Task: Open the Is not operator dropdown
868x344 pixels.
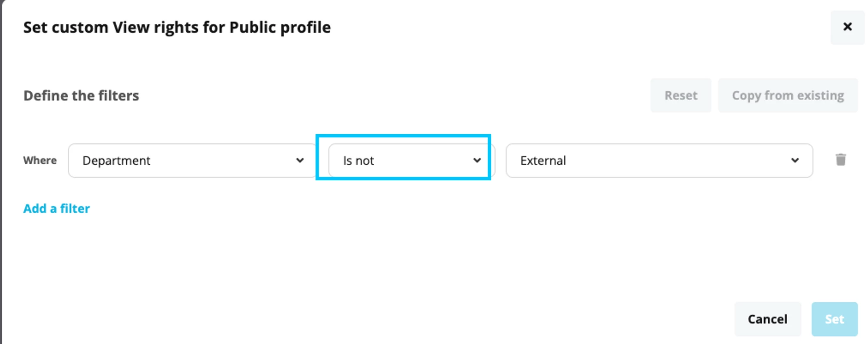Action: (x=411, y=161)
